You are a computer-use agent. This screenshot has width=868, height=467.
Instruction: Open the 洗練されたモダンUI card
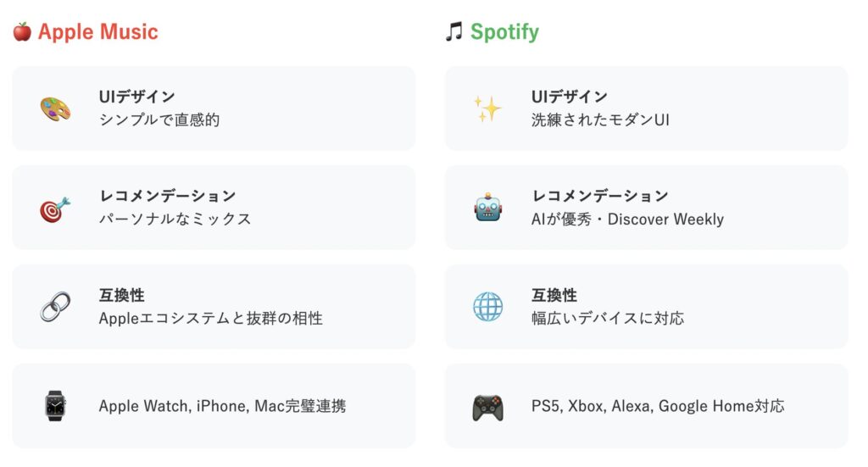[x=646, y=108]
